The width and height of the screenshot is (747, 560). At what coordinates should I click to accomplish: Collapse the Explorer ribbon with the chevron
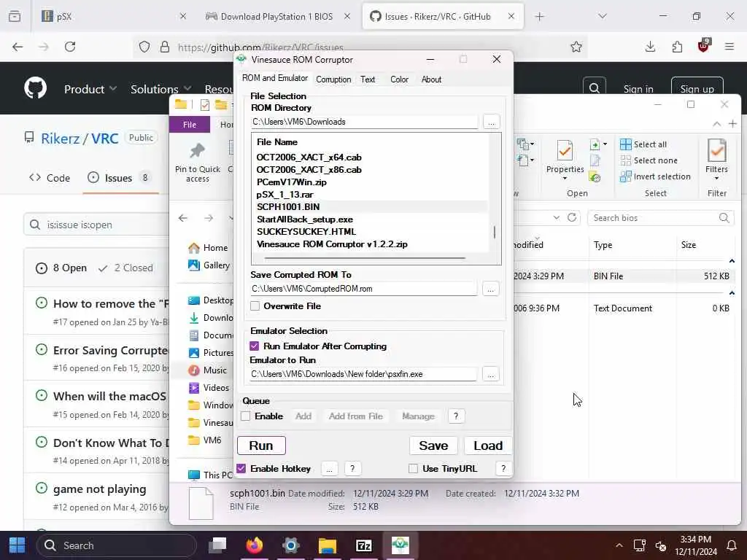(716, 124)
